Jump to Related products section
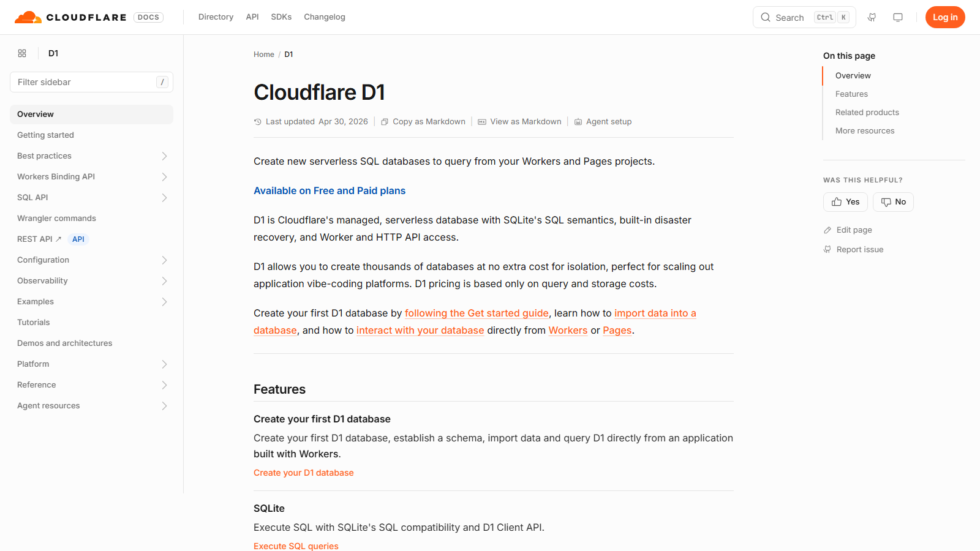 (867, 113)
